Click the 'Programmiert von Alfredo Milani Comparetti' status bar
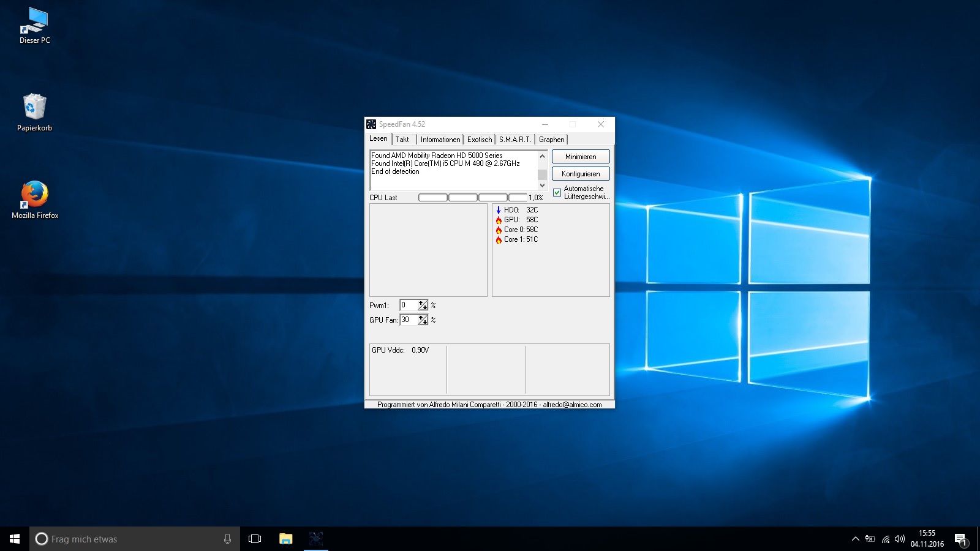Image resolution: width=980 pixels, height=551 pixels. click(x=489, y=405)
